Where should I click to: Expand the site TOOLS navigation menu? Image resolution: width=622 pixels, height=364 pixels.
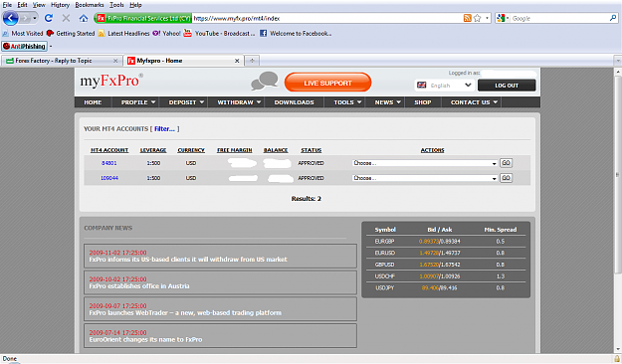tap(347, 102)
